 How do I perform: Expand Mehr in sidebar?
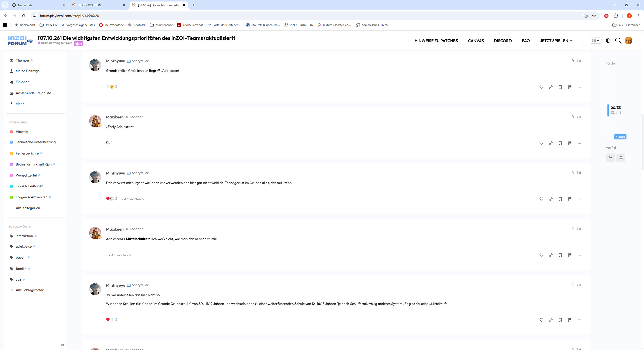pyautogui.click(x=20, y=104)
